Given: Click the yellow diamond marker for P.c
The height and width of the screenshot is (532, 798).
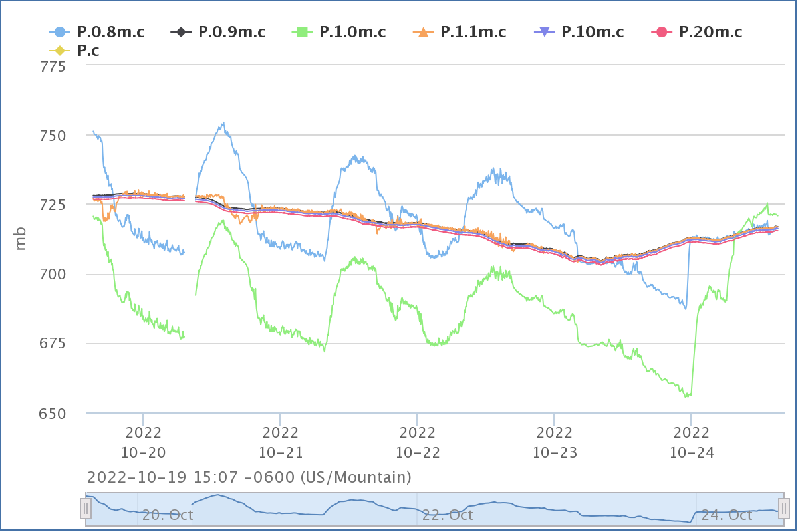Looking at the screenshot, I should tap(60, 51).
